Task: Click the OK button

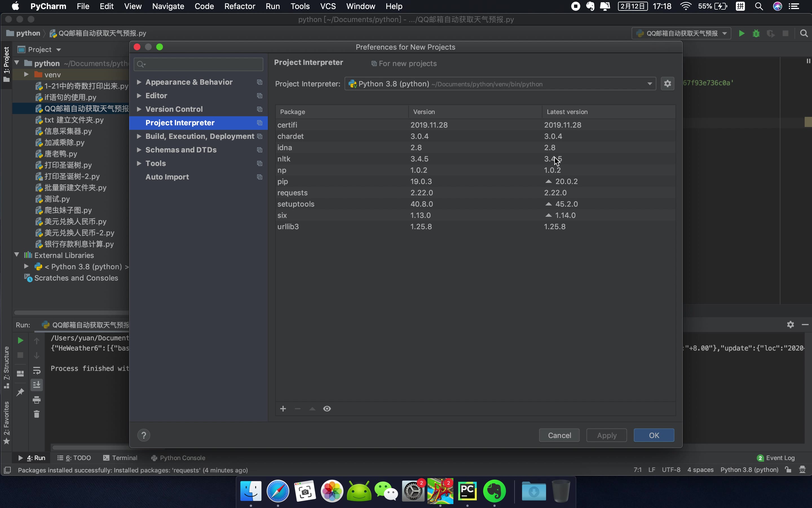Action: 654,435
